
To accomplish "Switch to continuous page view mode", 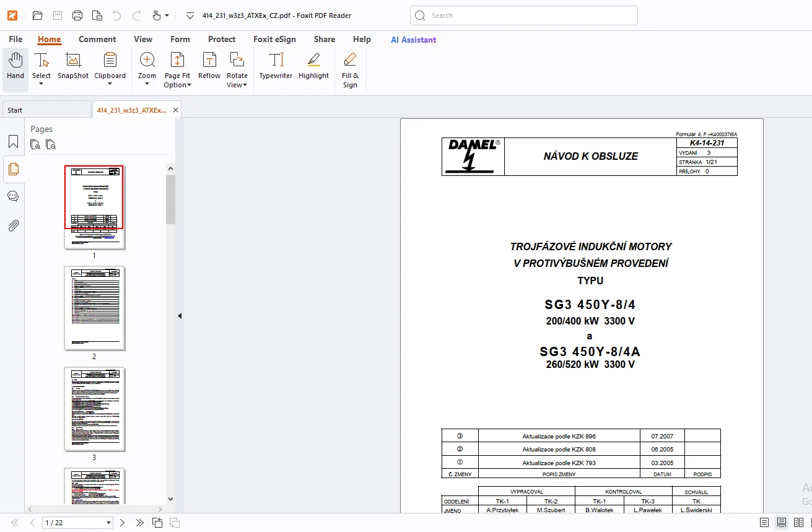I will click(x=782, y=523).
